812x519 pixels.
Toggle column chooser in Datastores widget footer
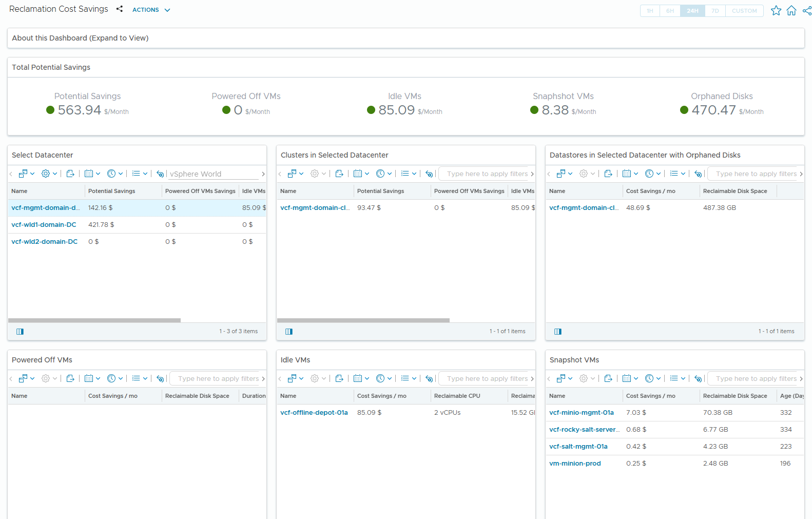pyautogui.click(x=558, y=332)
